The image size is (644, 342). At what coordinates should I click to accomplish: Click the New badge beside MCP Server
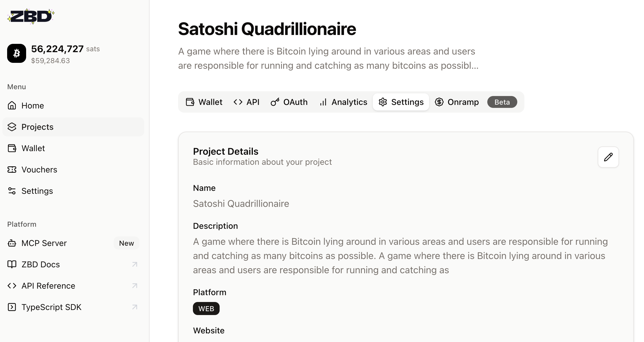[x=126, y=243]
